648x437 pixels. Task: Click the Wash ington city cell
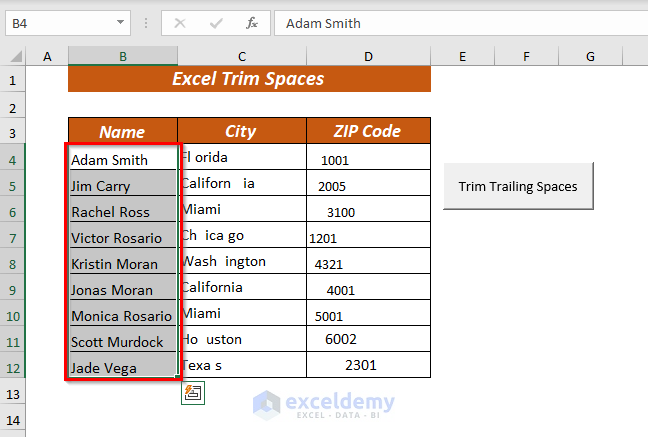point(242,261)
